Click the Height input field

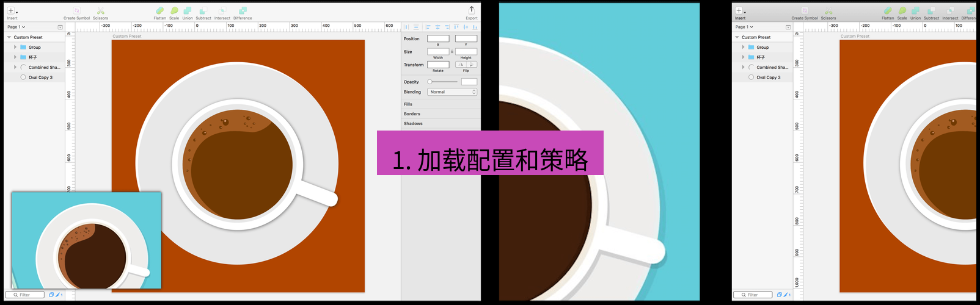coord(466,52)
